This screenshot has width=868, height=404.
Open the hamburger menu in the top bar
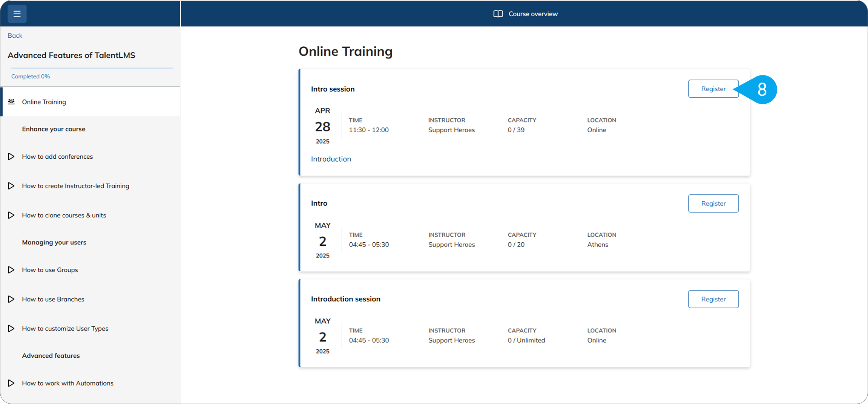coord(17,14)
